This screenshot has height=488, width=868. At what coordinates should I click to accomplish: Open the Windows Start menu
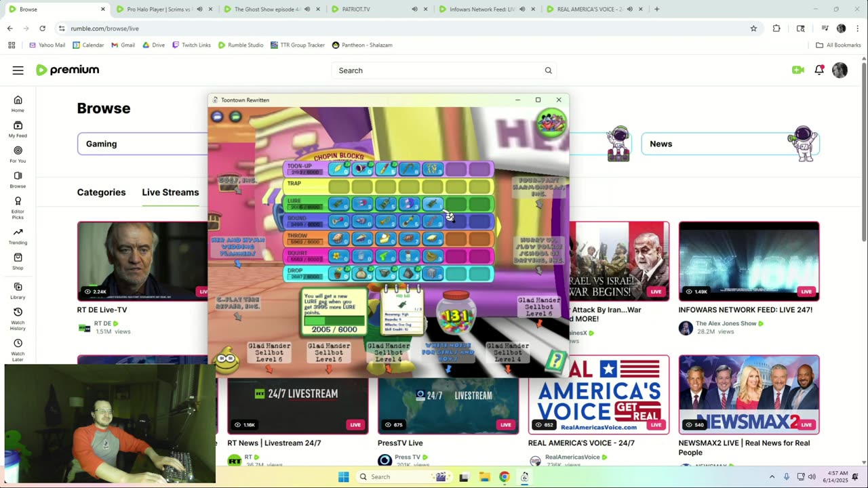344,477
